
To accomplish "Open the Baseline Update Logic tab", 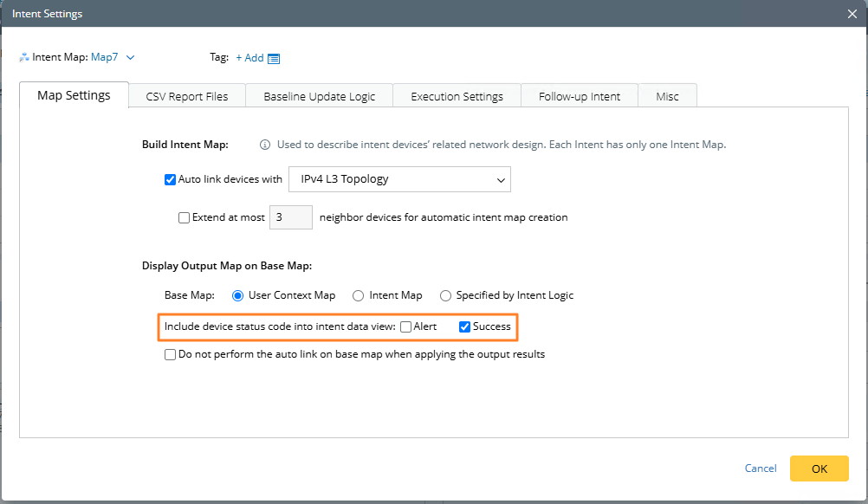I will [320, 96].
